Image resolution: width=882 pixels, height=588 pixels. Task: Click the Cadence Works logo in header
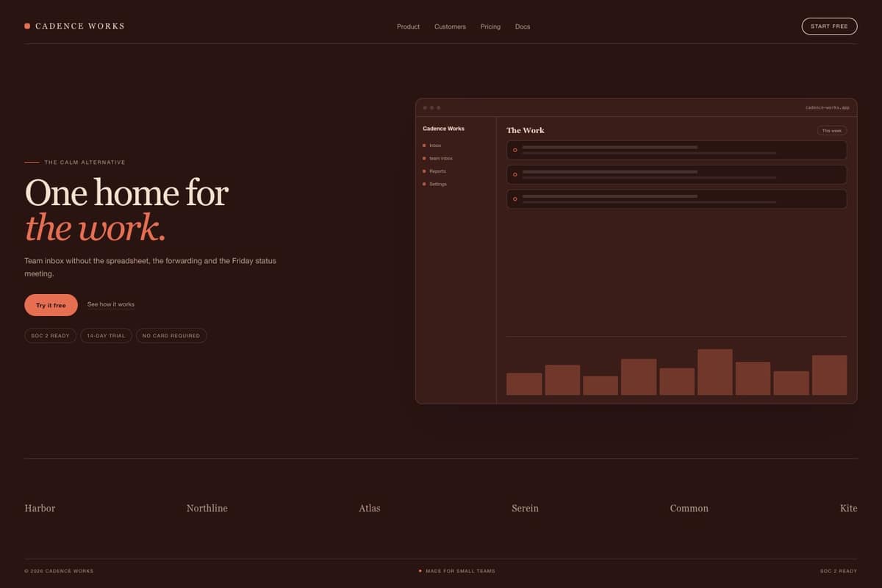(74, 26)
